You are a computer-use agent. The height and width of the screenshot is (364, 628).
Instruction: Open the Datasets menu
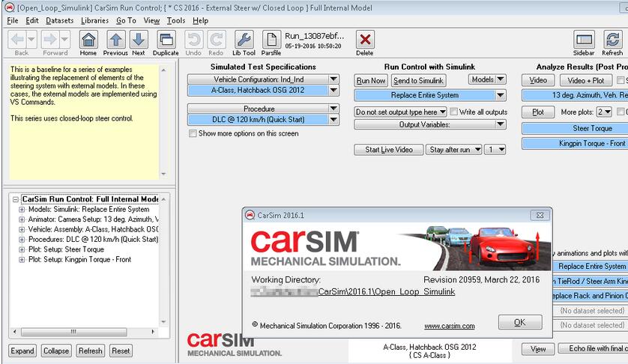pos(60,20)
